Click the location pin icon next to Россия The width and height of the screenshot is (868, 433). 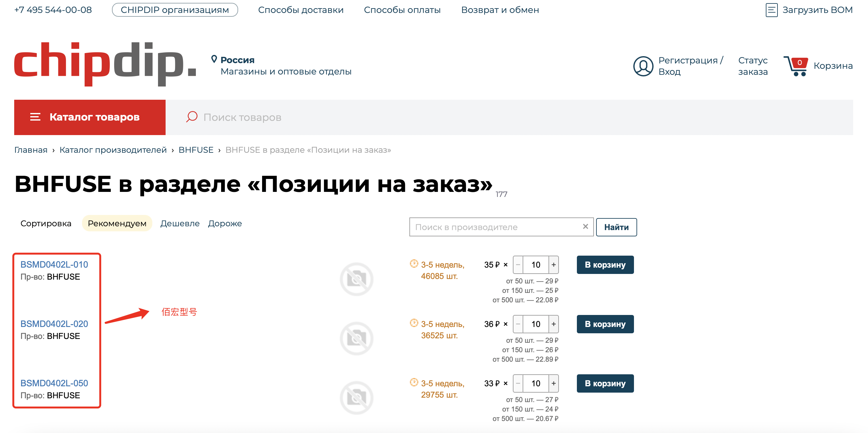click(214, 59)
